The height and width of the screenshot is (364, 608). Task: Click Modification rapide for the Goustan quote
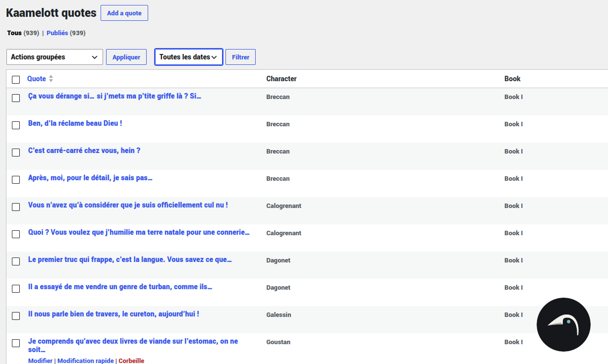86,361
